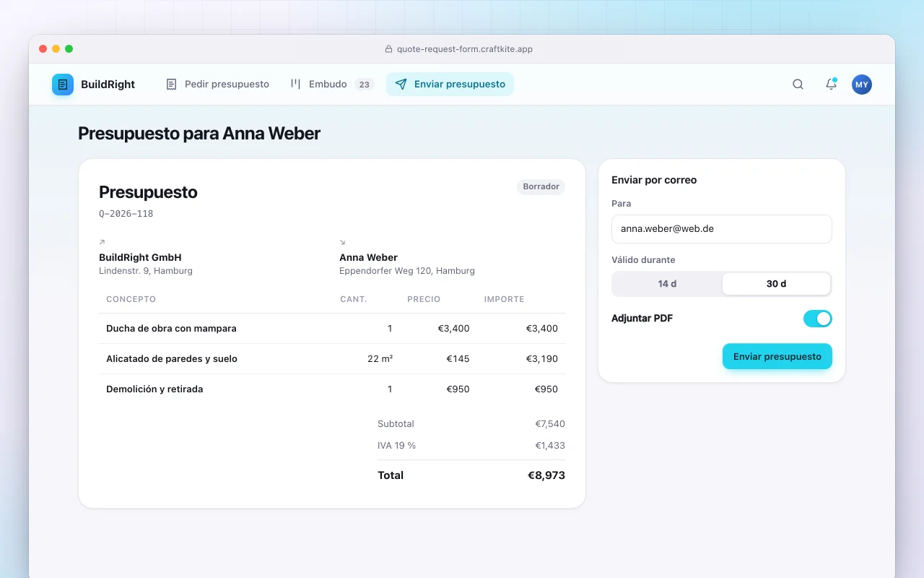This screenshot has height=578, width=924.
Task: Go to Pedir presupuesto tab
Action: [217, 85]
